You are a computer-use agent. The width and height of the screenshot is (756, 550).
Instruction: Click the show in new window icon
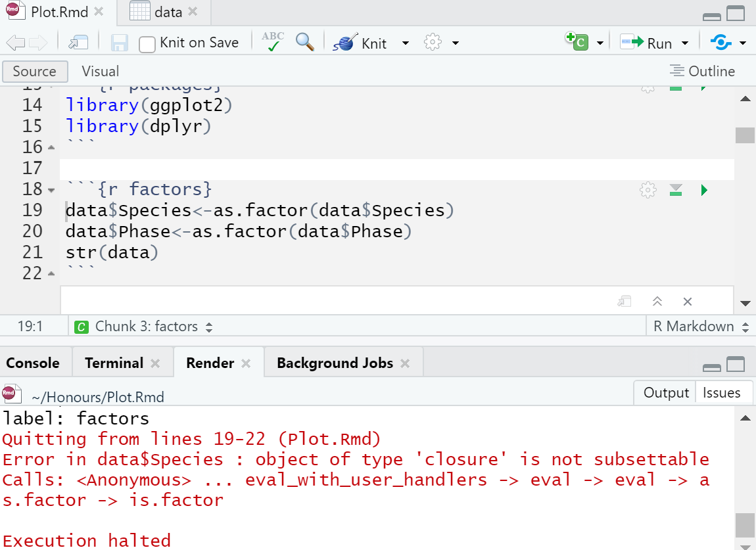[78, 43]
